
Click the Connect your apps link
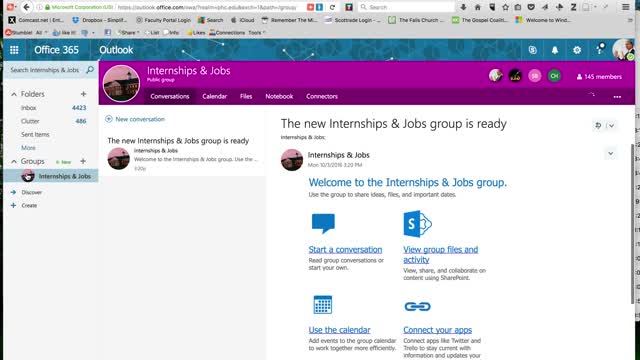coord(438,330)
